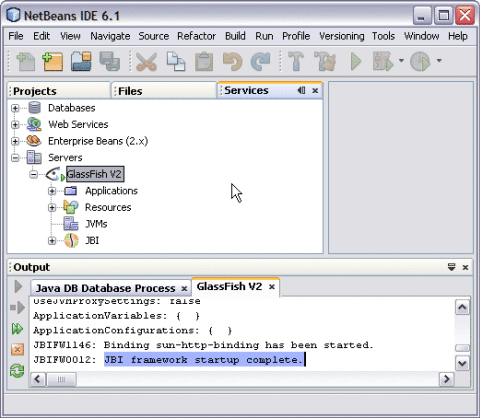Open the Help menu
Screen dimensions: 480x418
tap(458, 36)
